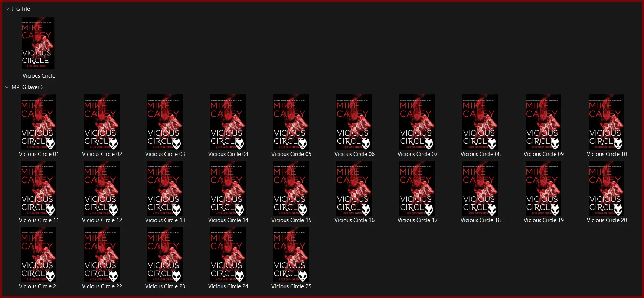Image resolution: width=644 pixels, height=298 pixels.
Task: Select the Vicious Circle 14 MP3 icon
Action: click(x=228, y=188)
